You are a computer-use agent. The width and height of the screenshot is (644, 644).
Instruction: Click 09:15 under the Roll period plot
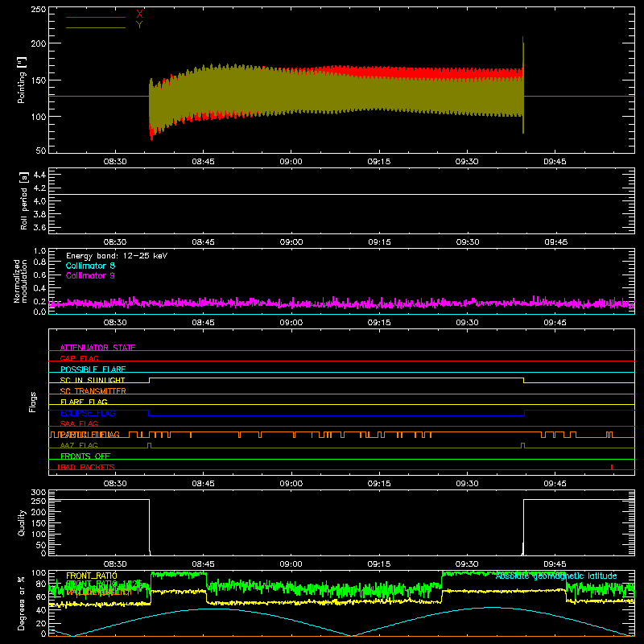(x=378, y=242)
